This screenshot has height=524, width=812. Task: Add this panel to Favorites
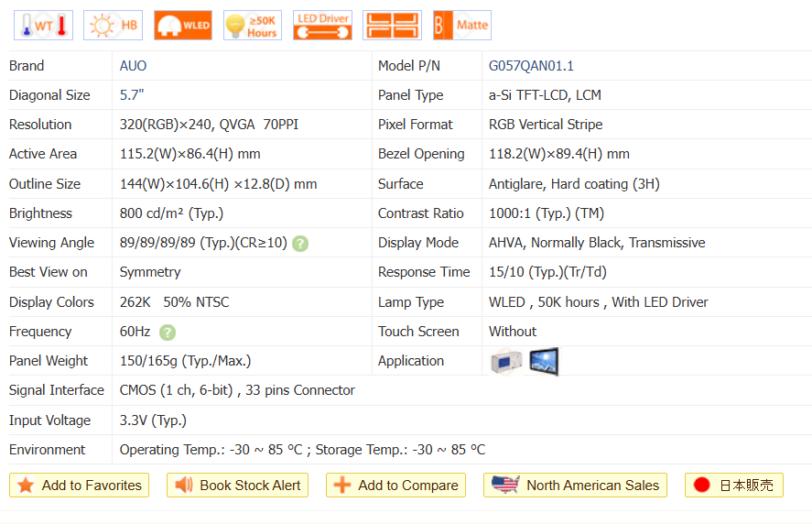pyautogui.click(x=79, y=486)
